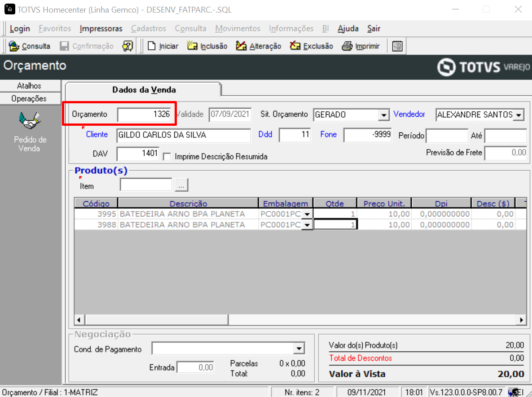
Task: Click the Operações sidebar button
Action: (x=29, y=98)
